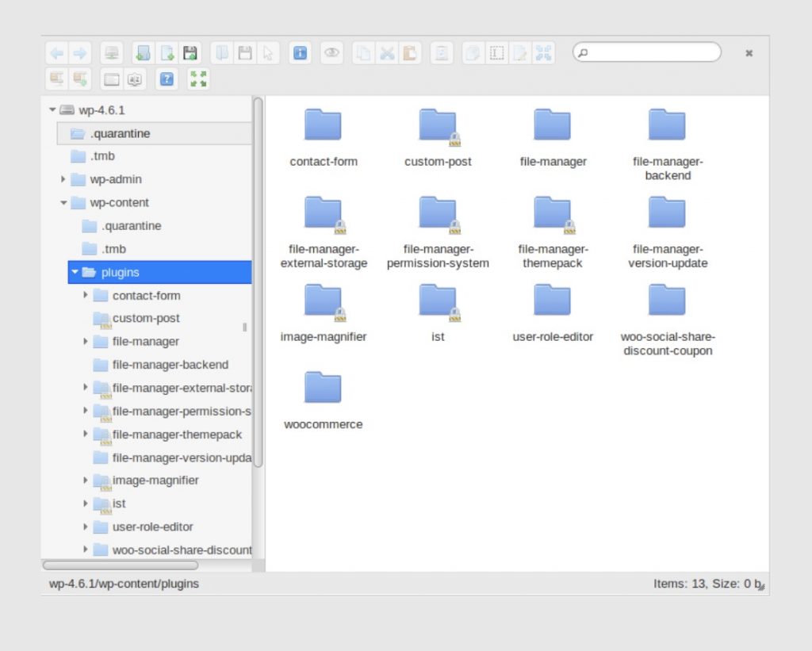Click the Select files cursor icon
812x651 pixels.
click(268, 53)
